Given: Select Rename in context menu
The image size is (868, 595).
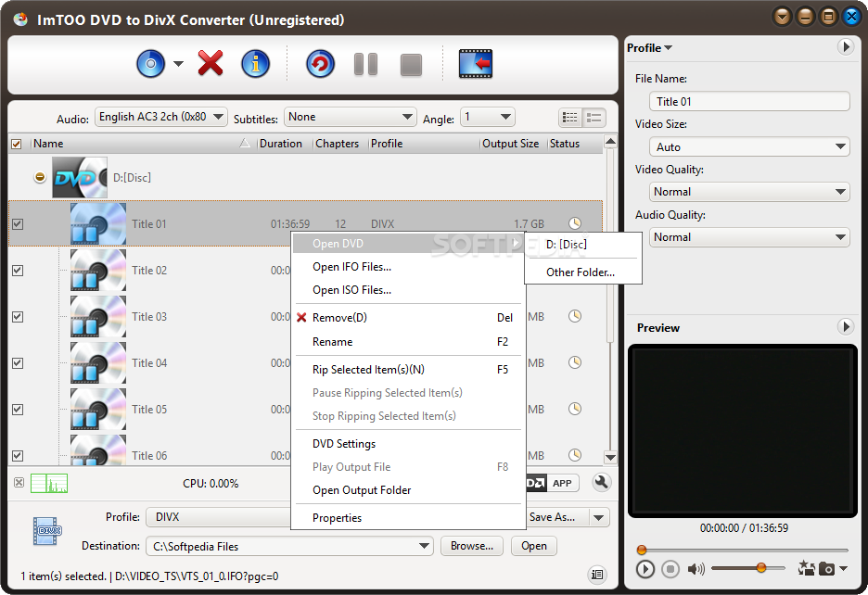Looking at the screenshot, I should coord(406,342).
